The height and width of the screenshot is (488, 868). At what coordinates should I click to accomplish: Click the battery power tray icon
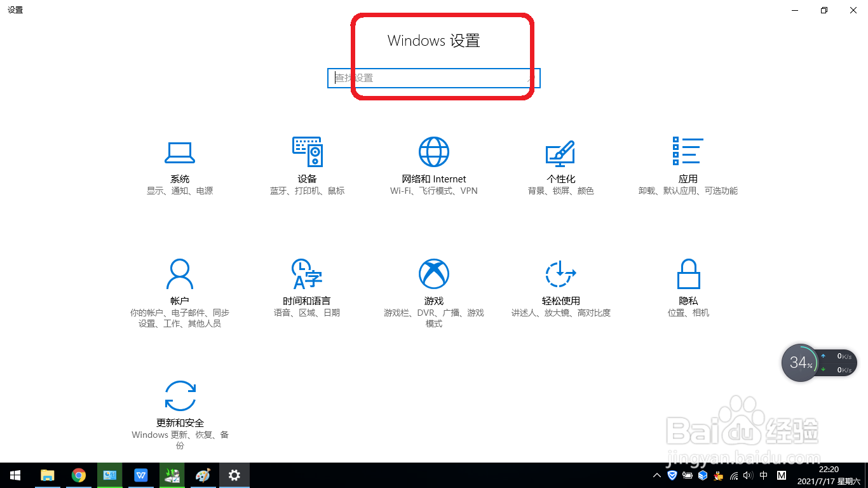pyautogui.click(x=688, y=475)
